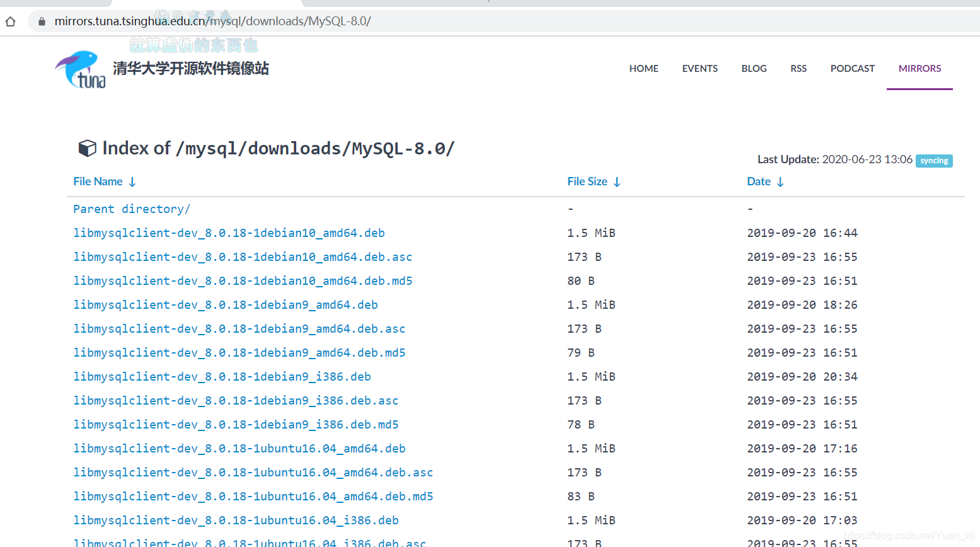Image resolution: width=980 pixels, height=547 pixels.
Task: Download libmysqlclient-dev_8.0.18-1debian10_amd64.deb
Action: point(229,233)
